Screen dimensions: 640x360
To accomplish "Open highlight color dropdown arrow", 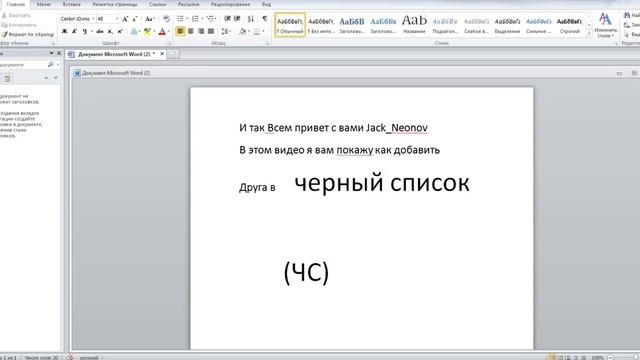I will click(x=154, y=31).
